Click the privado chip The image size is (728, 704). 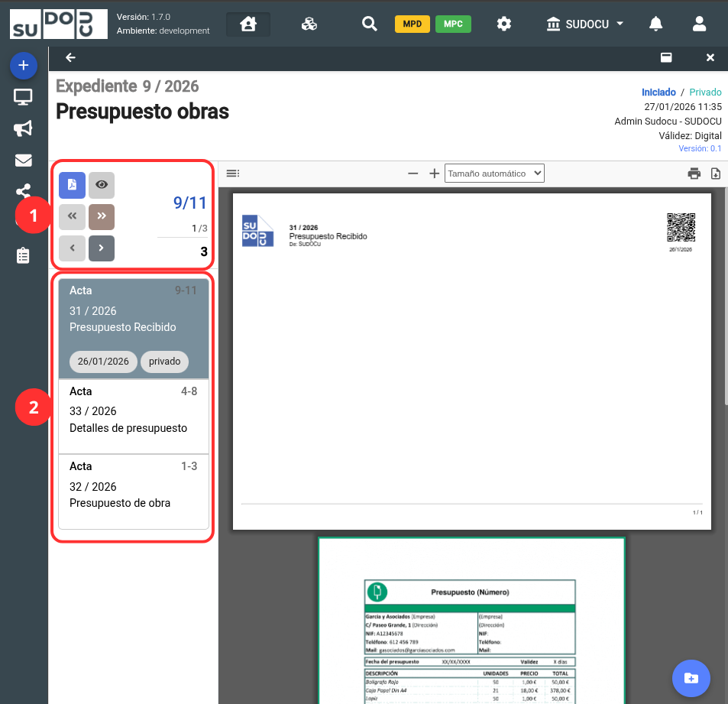coord(164,362)
